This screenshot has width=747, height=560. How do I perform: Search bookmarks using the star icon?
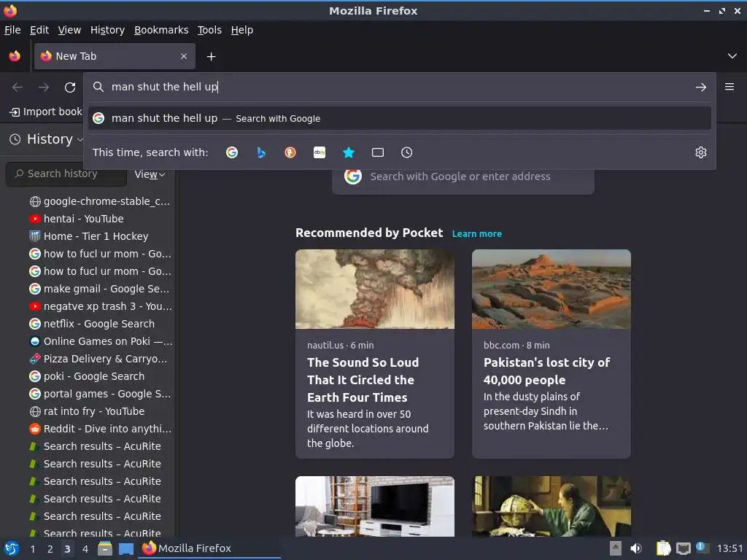tap(349, 152)
